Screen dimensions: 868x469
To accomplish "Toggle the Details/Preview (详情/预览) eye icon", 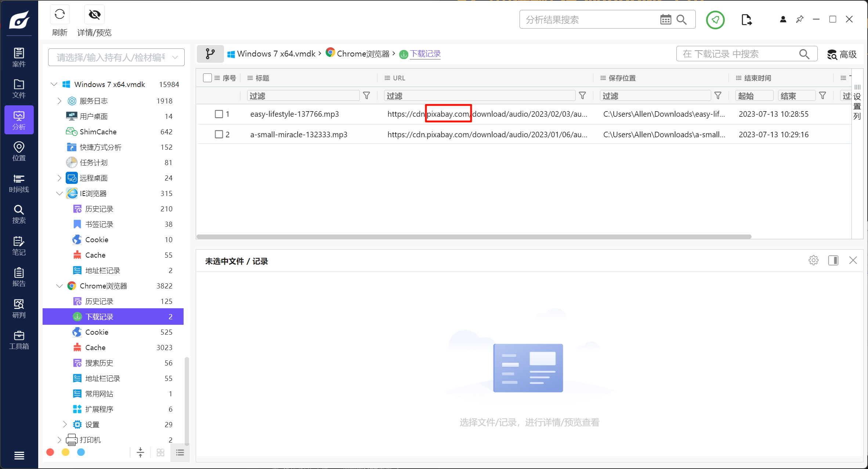I will (x=94, y=15).
